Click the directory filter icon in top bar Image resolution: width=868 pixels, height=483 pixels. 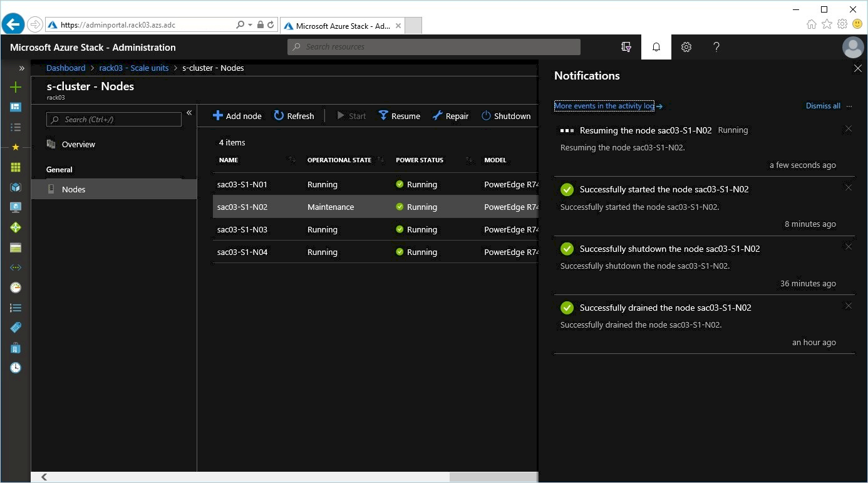tap(626, 47)
